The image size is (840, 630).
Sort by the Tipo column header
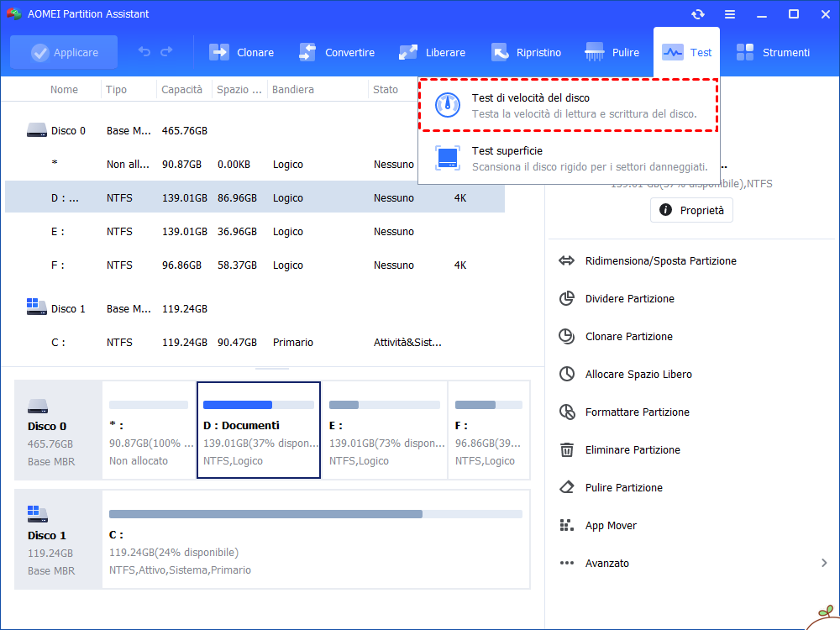tap(116, 90)
